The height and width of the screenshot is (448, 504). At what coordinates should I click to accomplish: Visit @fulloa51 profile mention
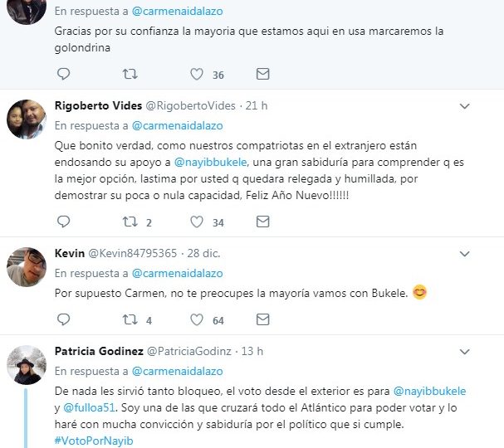89,407
